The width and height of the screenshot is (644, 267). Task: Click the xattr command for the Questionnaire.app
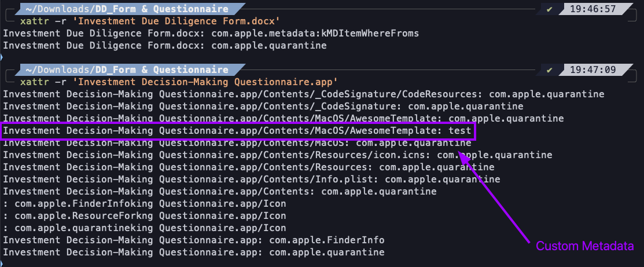[179, 82]
